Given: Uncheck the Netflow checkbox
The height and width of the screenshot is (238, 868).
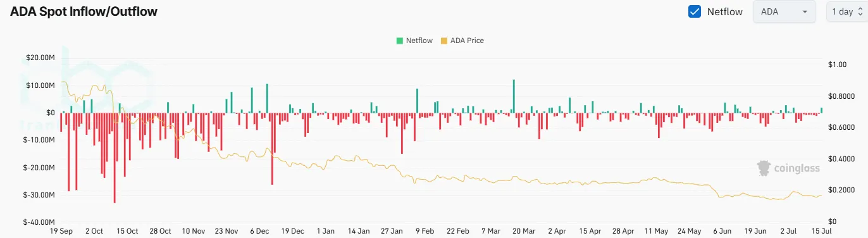Looking at the screenshot, I should coord(695,11).
